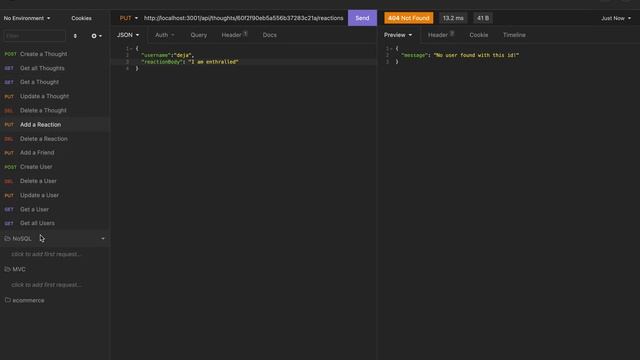Click the Send request button
The image size is (640, 360).
click(x=362, y=18)
